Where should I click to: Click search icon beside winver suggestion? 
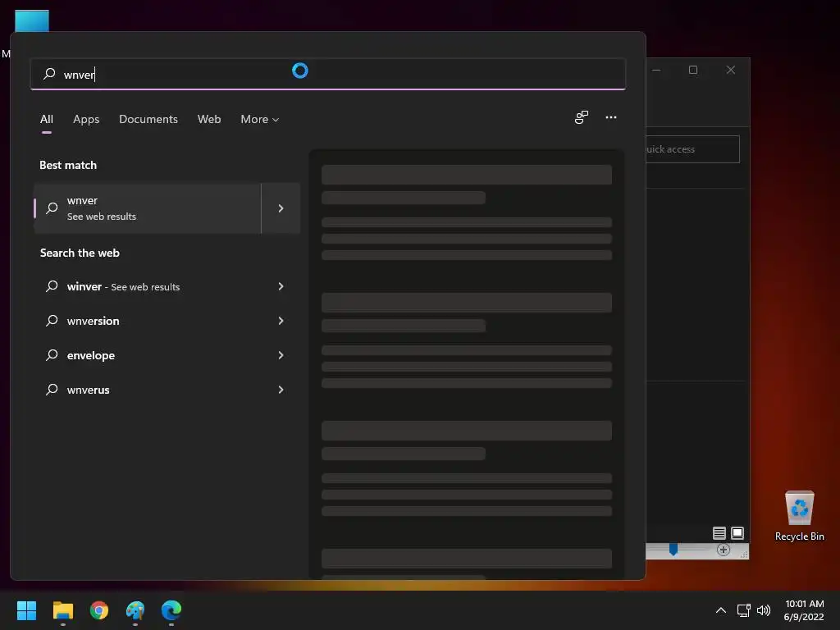point(52,286)
